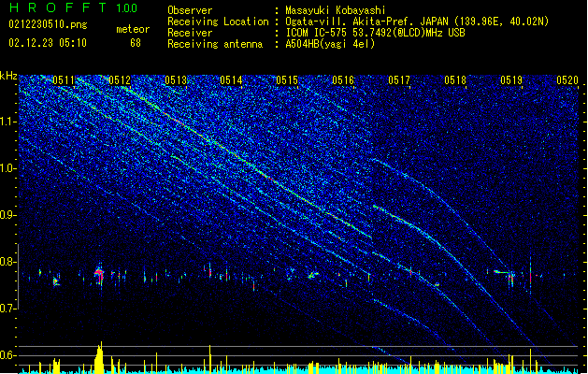Click the 0512 time marker
Image resolution: width=588 pixels, height=374 pixels.
120,80
